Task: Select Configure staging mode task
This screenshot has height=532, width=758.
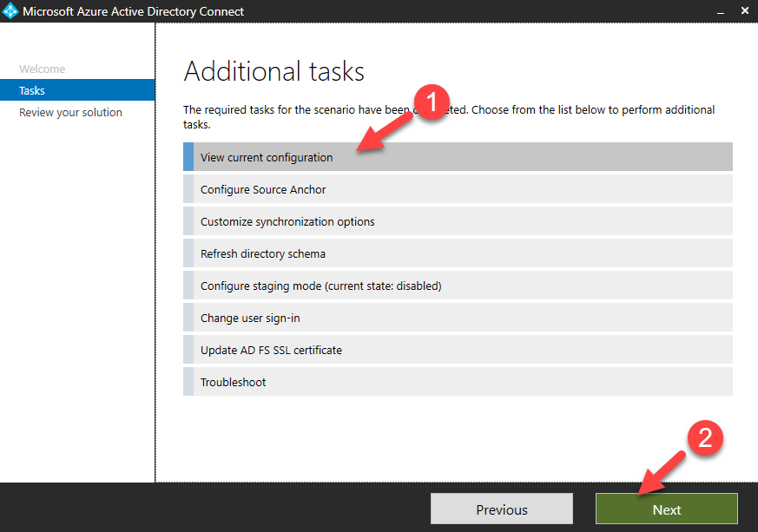Action: (458, 286)
